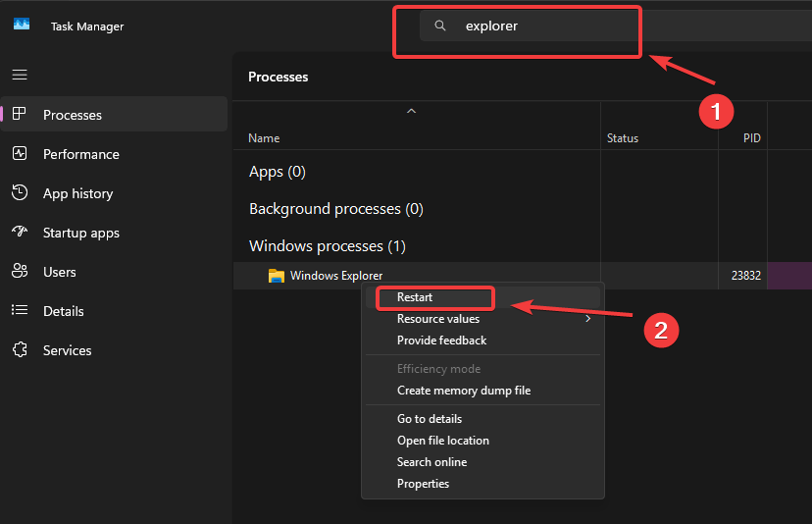812x524 pixels.
Task: Toggle the hamburger navigation menu
Action: click(x=20, y=75)
